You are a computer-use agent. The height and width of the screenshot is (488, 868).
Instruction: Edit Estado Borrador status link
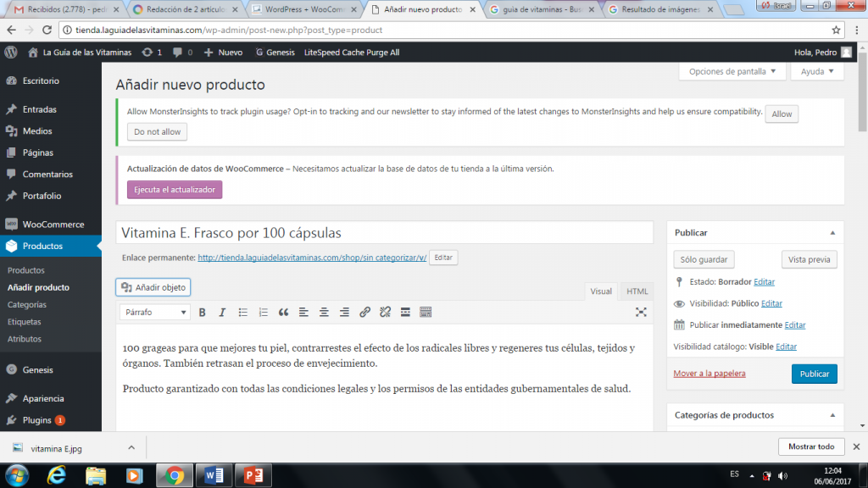point(764,281)
